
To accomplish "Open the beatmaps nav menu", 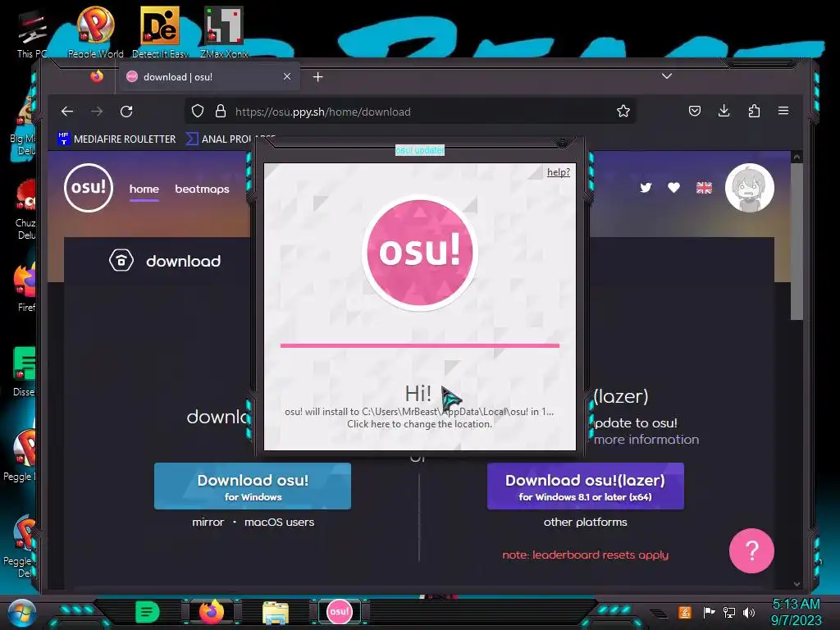I will point(202,189).
